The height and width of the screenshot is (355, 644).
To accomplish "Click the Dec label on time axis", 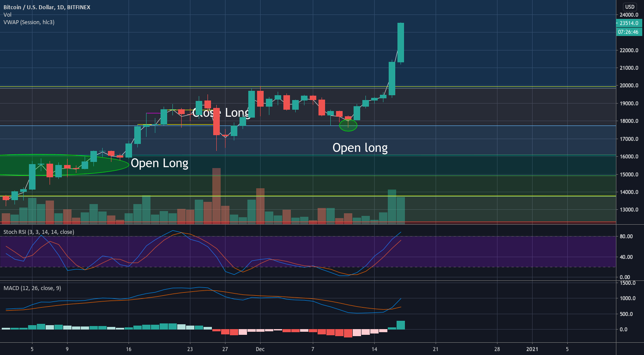I will pyautogui.click(x=260, y=350).
